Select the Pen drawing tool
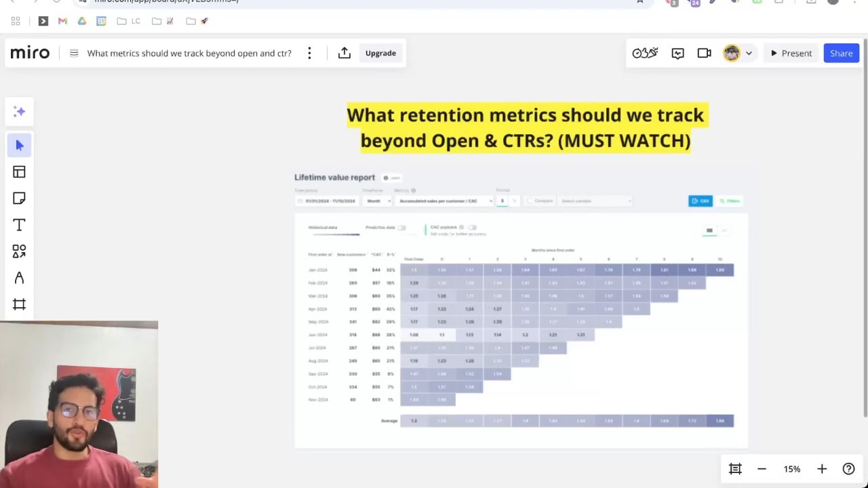The image size is (868, 488). (x=19, y=278)
